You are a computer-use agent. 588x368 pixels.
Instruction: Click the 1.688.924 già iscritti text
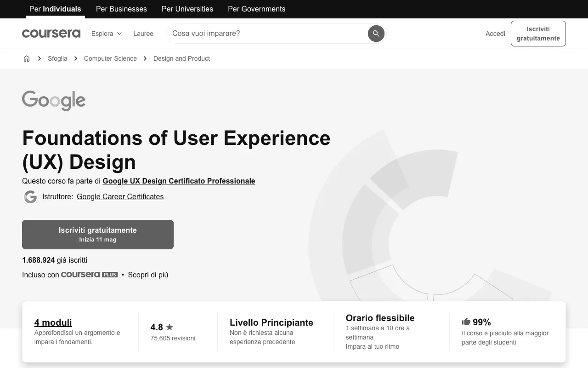(x=55, y=260)
